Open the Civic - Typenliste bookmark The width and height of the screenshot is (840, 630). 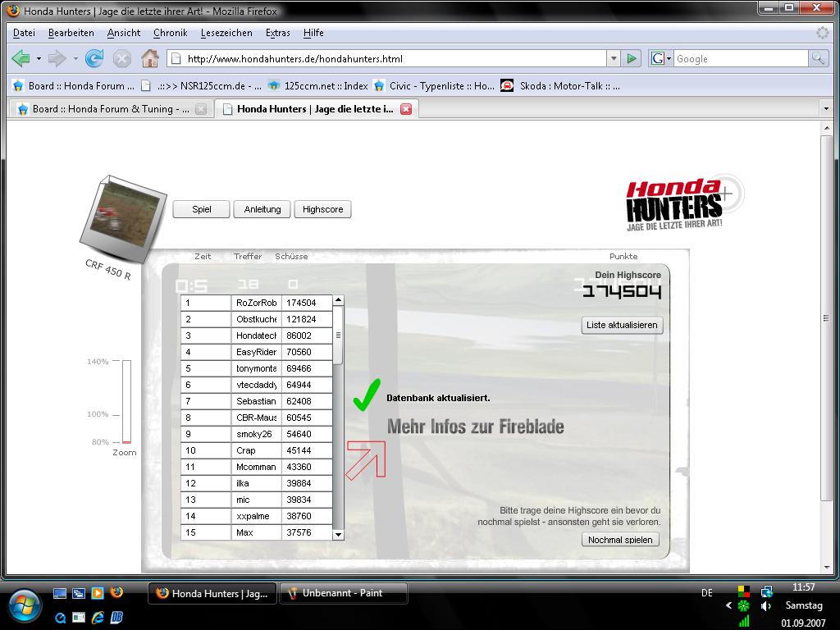434,85
